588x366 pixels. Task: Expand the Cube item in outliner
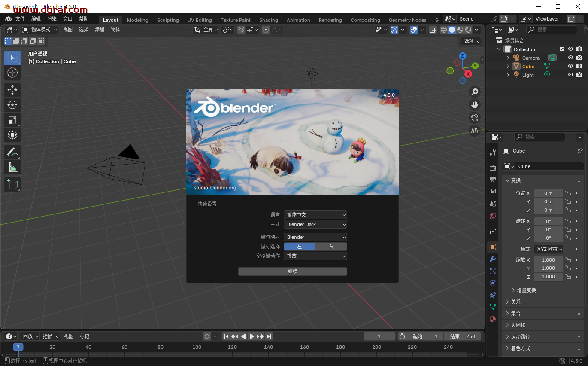pyautogui.click(x=508, y=67)
